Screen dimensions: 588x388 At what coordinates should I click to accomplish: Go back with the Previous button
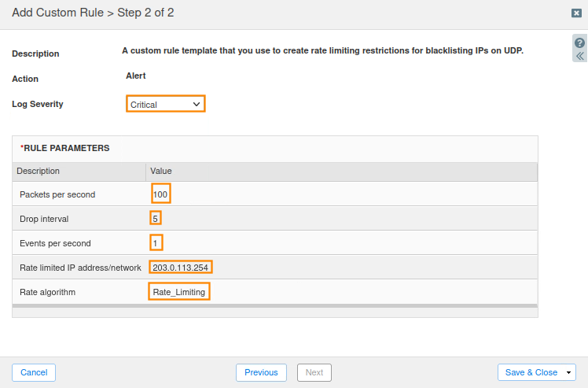[x=261, y=372]
